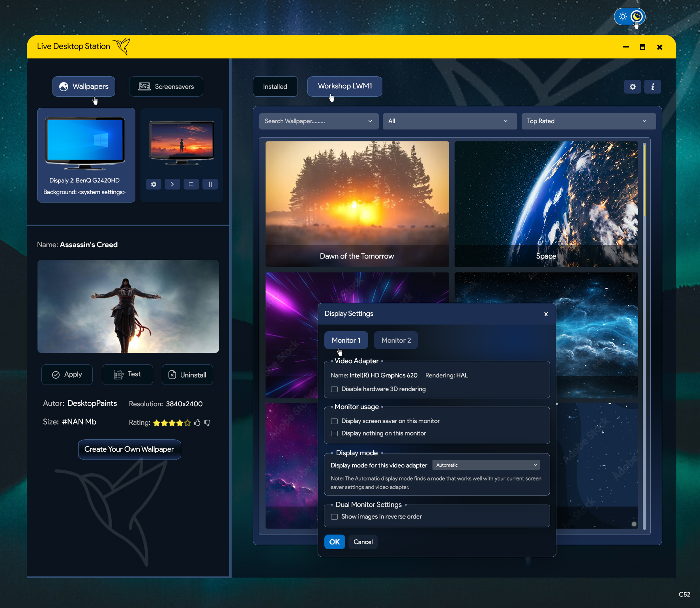This screenshot has height=608, width=700.
Task: Click Create Your Own Wallpaper button
Action: [x=129, y=449]
